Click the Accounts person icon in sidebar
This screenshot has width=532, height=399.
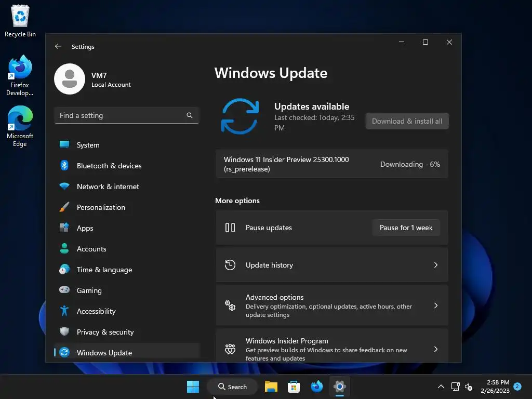click(64, 248)
